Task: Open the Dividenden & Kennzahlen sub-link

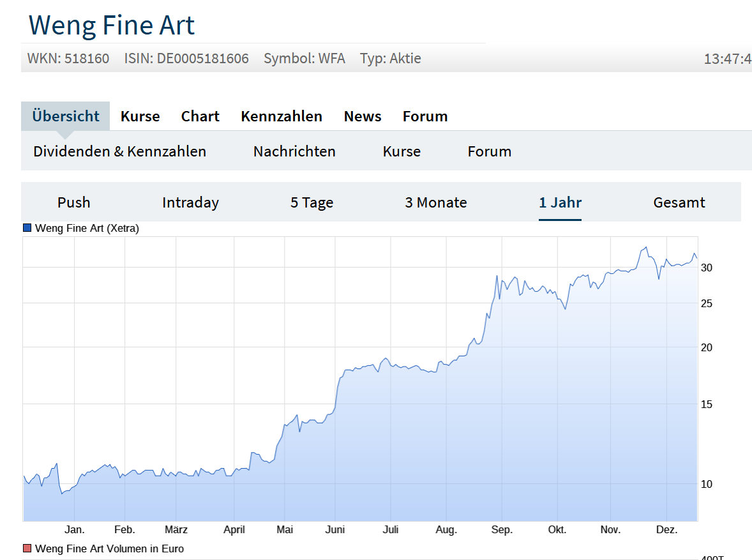Action: (120, 151)
